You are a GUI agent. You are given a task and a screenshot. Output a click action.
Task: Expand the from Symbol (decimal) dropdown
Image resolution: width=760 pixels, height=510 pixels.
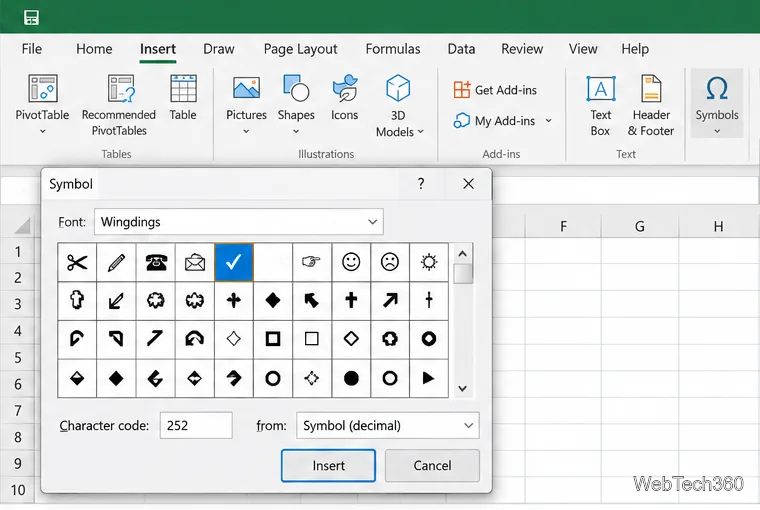468,426
